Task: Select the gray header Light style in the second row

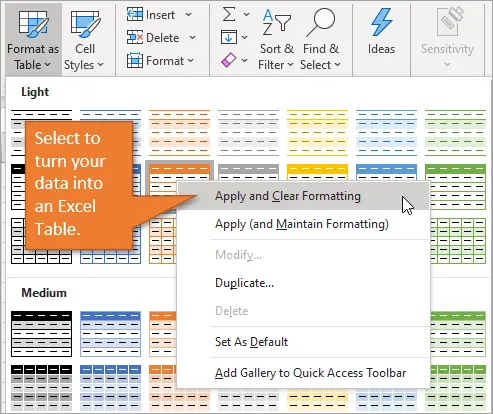Action: pyautogui.click(x=248, y=172)
